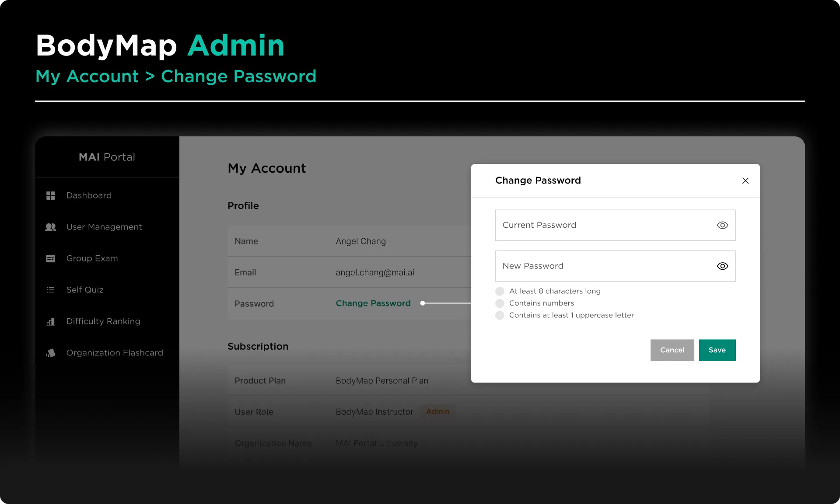Go to Group Exam section
The width and height of the screenshot is (840, 504).
(92, 258)
